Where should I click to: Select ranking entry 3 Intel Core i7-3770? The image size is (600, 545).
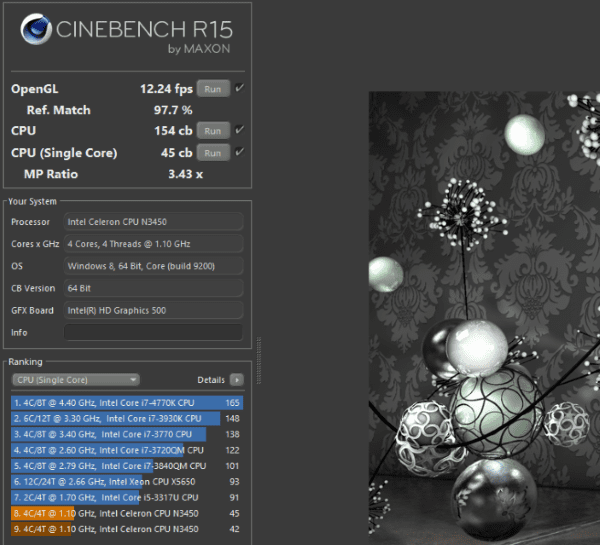127,434
